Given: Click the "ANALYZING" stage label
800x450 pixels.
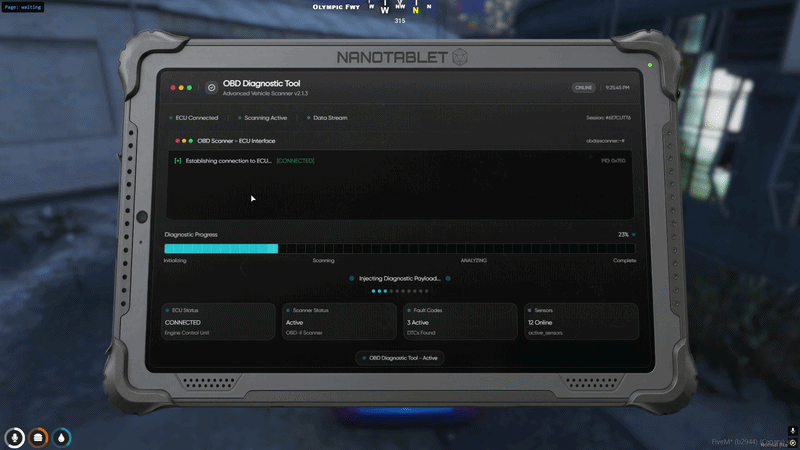Looking at the screenshot, I should (473, 261).
